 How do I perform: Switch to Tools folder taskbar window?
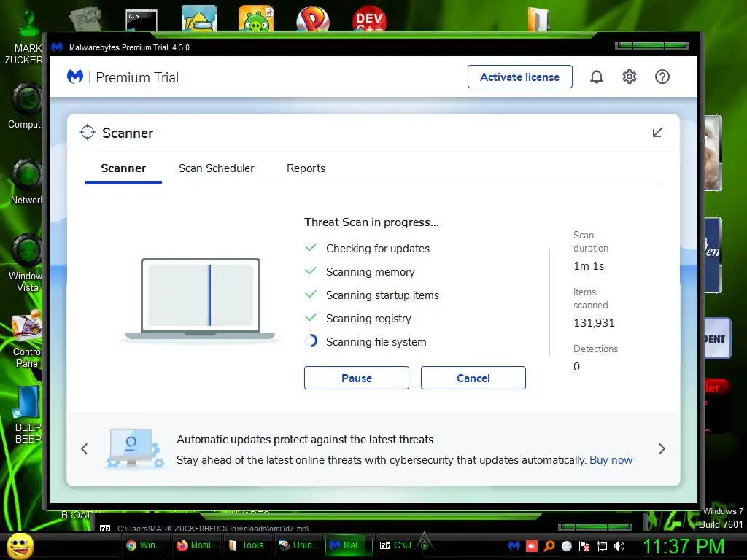click(x=246, y=545)
